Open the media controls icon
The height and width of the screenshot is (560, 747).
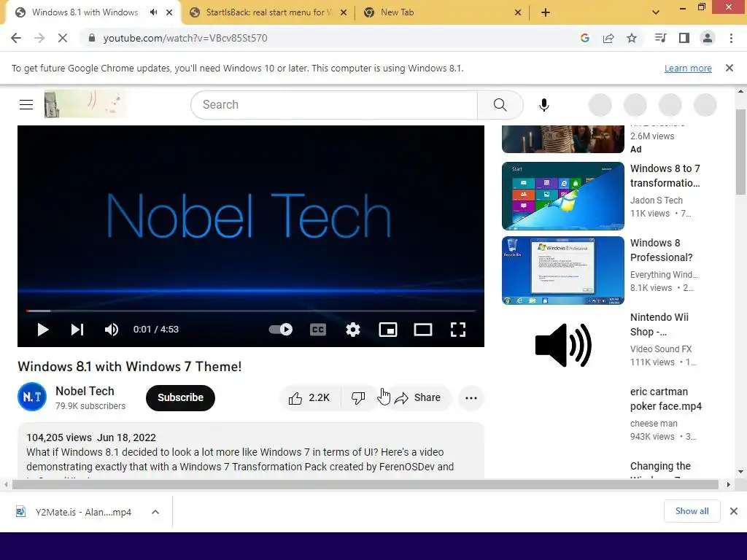tap(660, 38)
